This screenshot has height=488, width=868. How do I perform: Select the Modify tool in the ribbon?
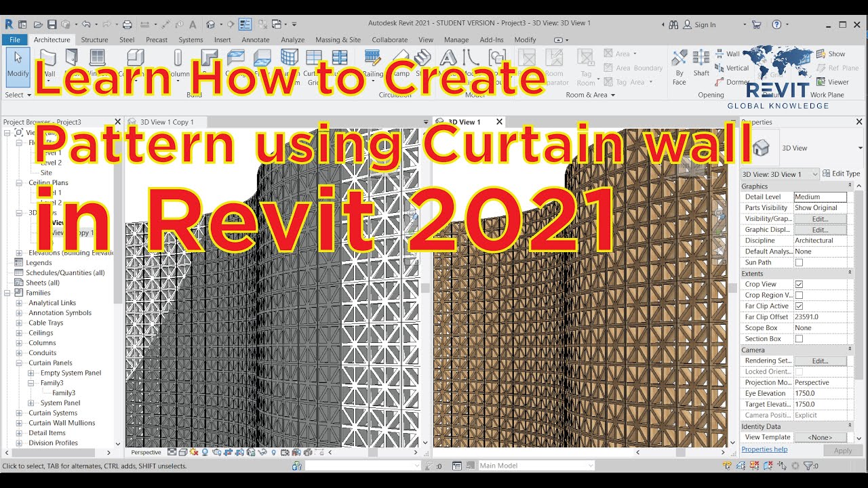(18, 68)
